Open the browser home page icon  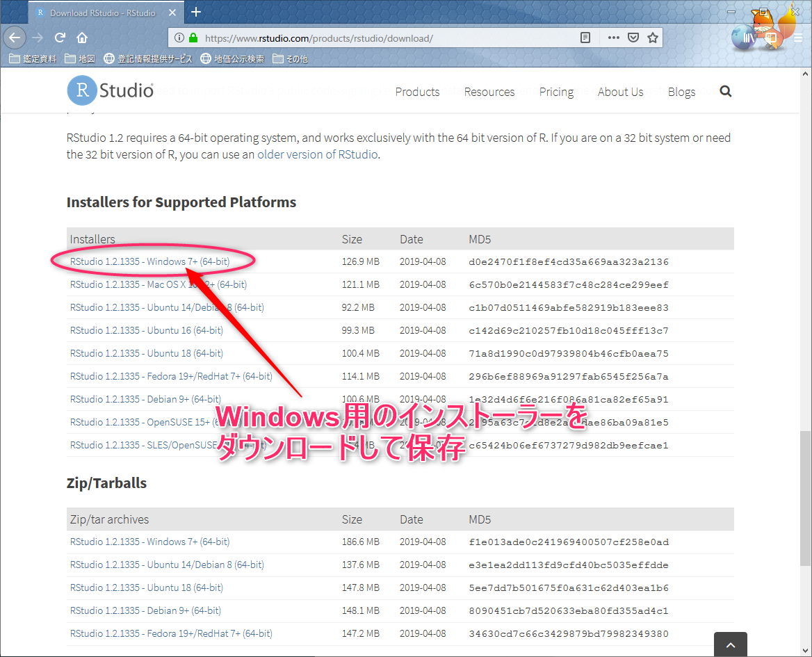82,38
